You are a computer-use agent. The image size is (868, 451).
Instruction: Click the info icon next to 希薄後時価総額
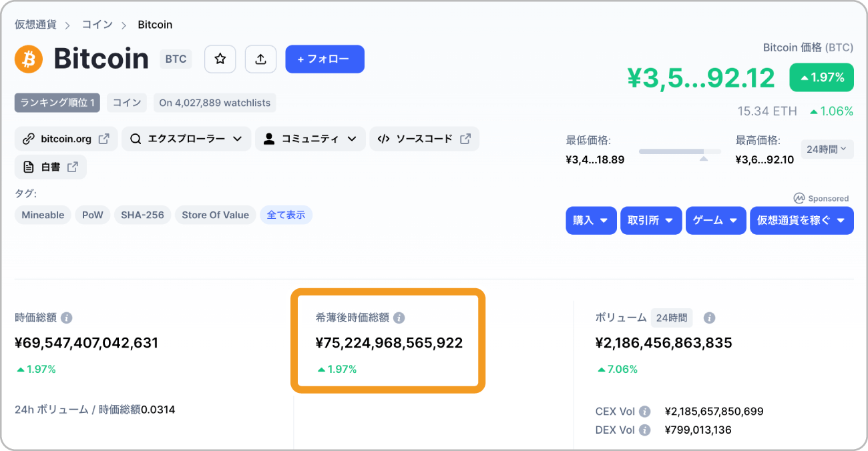click(x=399, y=318)
